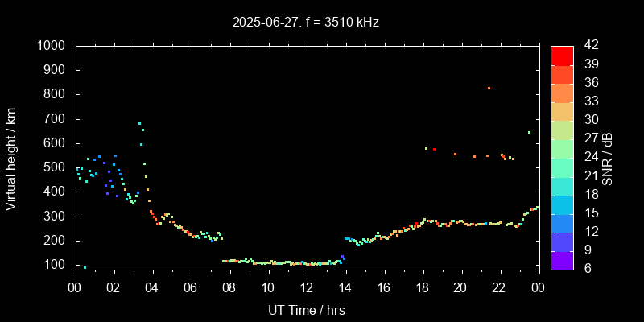Click the 'Virtual height / km' axis label
The width and height of the screenshot is (644, 322).
click(x=11, y=158)
